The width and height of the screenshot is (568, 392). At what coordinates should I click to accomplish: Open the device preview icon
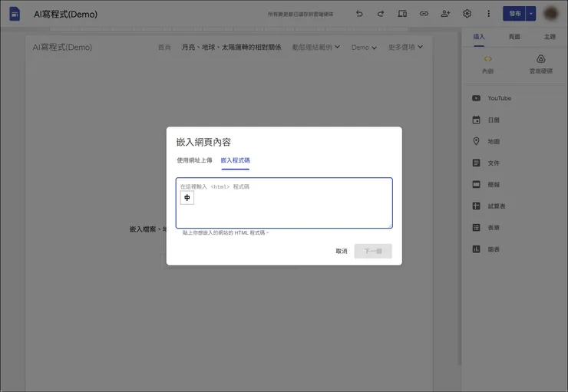point(402,14)
